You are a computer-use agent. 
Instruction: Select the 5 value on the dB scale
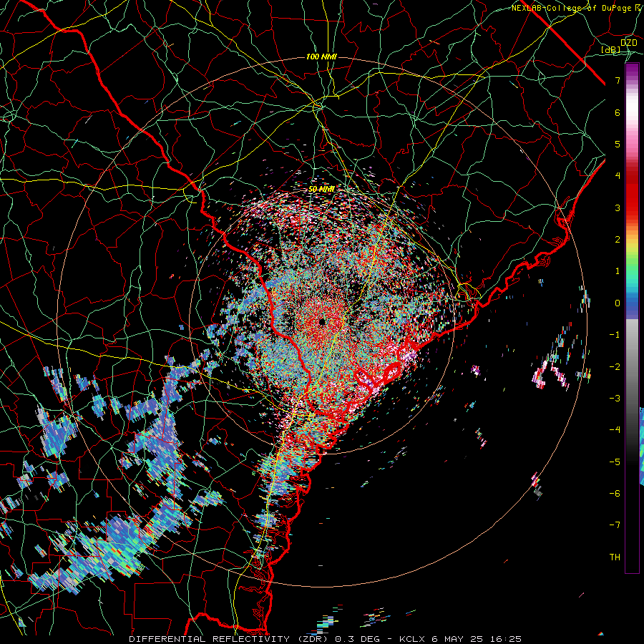click(618, 144)
